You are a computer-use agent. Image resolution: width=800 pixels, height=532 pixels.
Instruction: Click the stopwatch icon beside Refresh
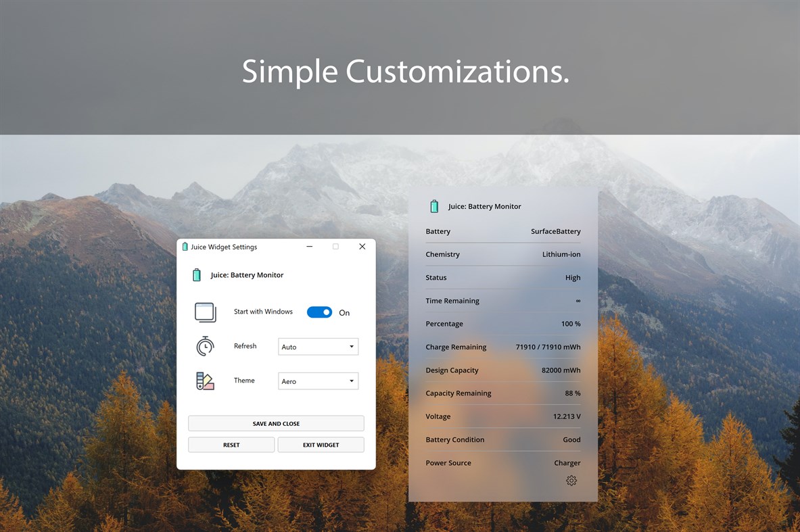(x=204, y=346)
